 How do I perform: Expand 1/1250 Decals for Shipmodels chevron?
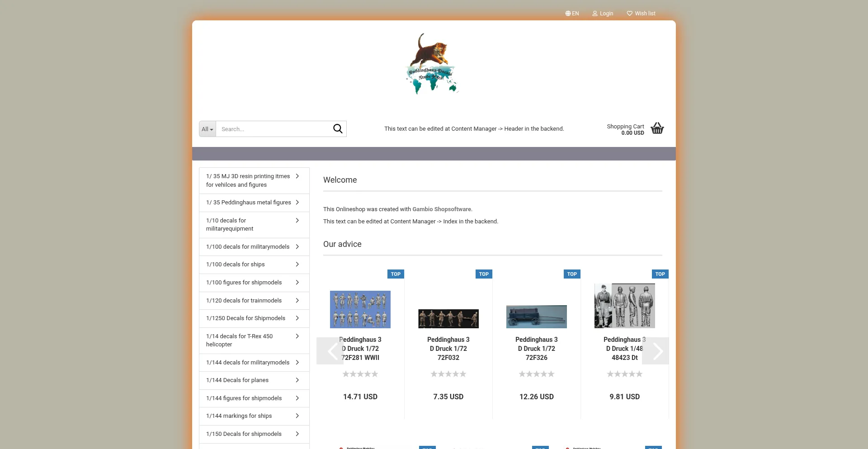(x=297, y=318)
